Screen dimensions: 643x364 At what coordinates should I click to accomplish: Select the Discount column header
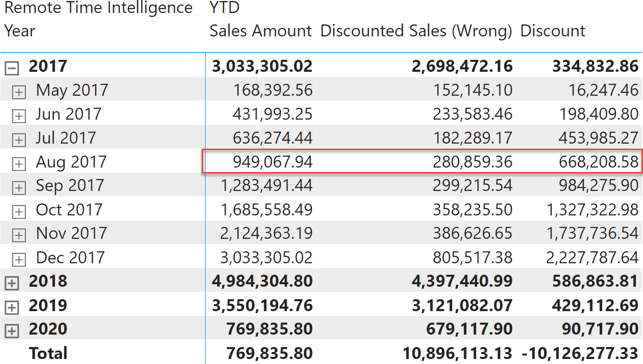tap(553, 31)
